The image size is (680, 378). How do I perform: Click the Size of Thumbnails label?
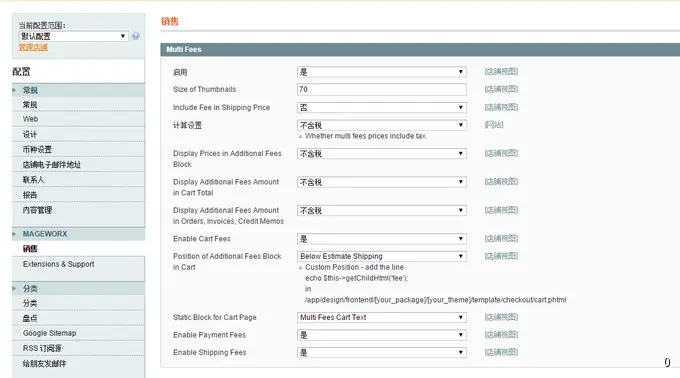point(205,89)
